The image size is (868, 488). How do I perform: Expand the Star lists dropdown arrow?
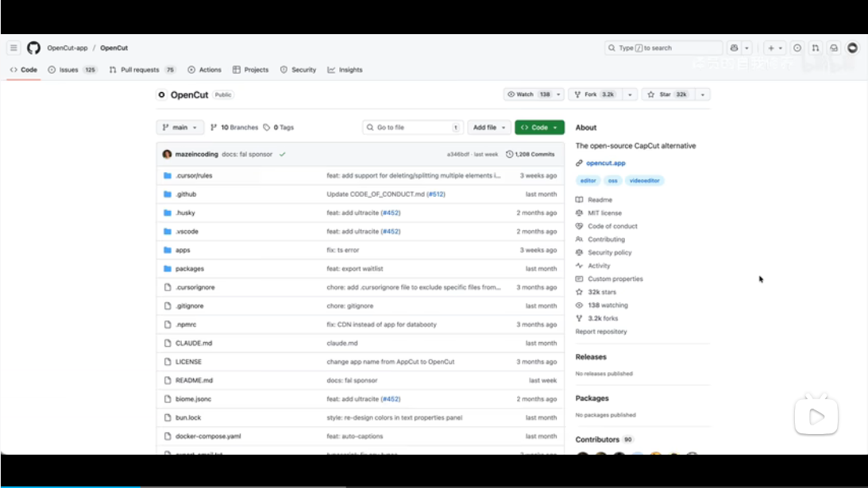pos(703,94)
